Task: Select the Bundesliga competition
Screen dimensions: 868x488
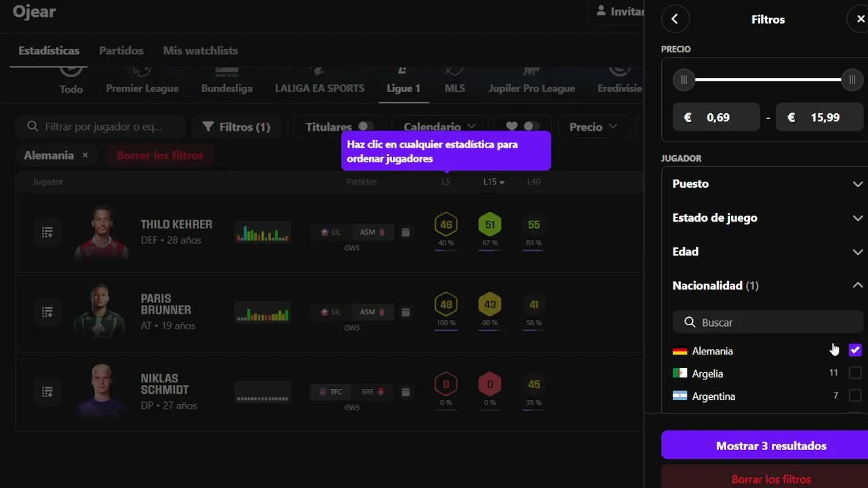Action: click(226, 81)
